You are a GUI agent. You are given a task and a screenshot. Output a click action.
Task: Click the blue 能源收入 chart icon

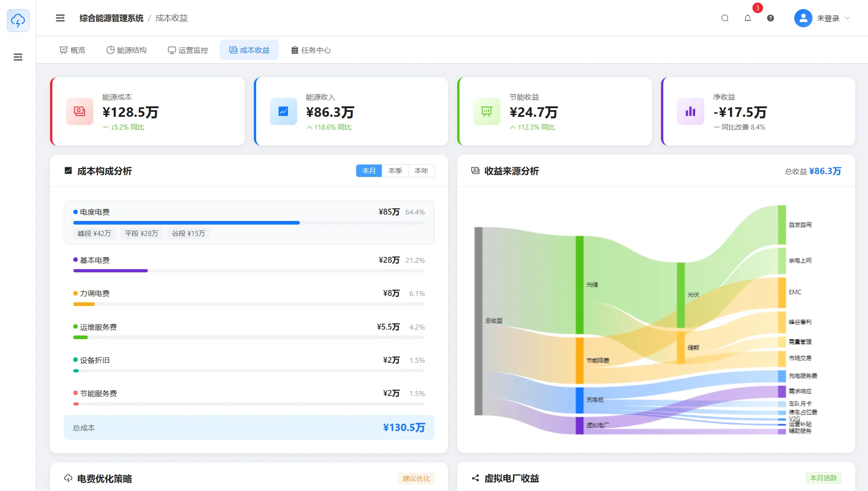(x=283, y=111)
